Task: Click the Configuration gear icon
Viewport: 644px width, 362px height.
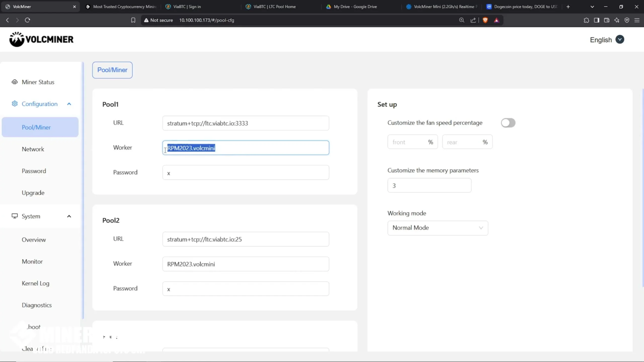Action: 15,104
